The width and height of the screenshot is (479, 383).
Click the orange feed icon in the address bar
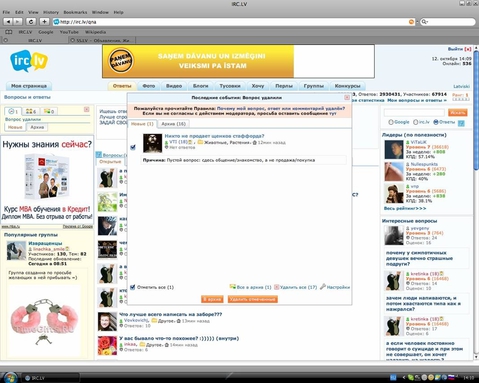pyautogui.click(x=411, y=22)
